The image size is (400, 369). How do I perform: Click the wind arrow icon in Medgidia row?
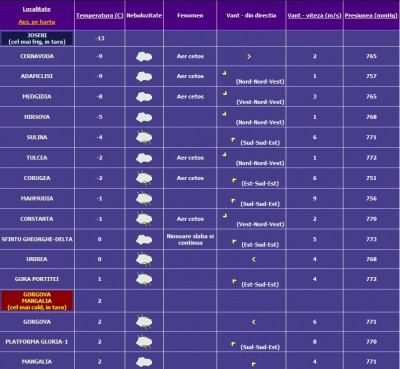click(x=225, y=93)
